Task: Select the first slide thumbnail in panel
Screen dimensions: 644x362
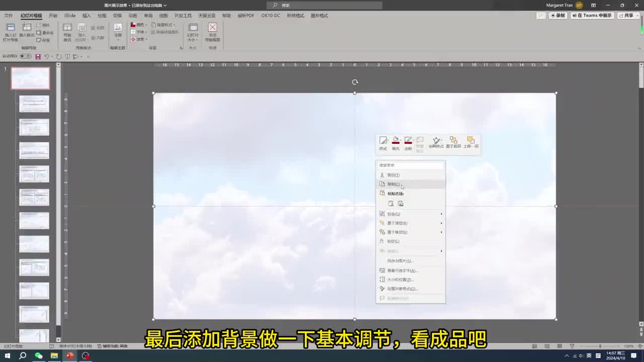Action: tap(30, 78)
